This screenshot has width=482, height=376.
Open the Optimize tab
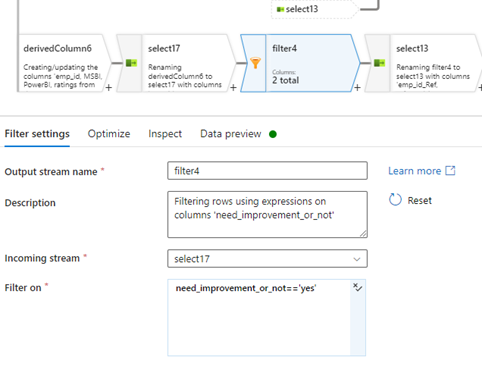point(109,134)
